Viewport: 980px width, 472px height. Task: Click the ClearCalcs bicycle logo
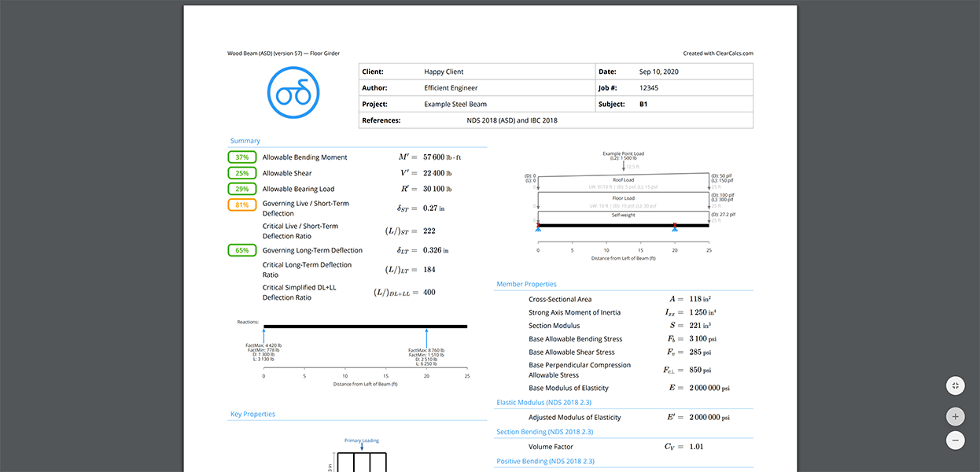click(293, 92)
